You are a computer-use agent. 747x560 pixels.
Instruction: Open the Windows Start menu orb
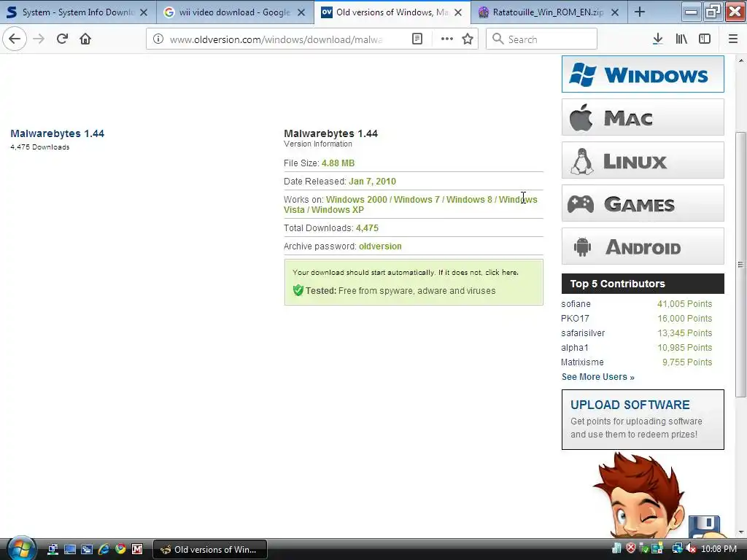pos(21,548)
